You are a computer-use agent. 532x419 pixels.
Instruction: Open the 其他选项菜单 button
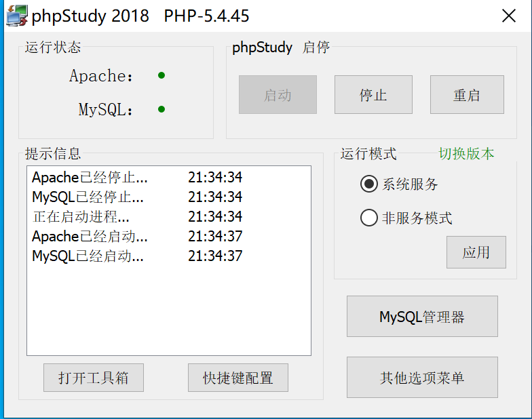point(422,377)
